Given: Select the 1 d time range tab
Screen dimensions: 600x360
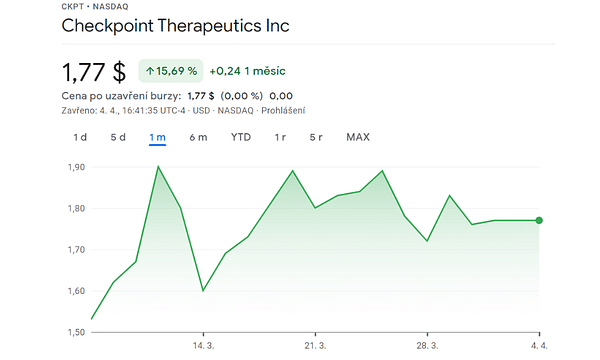Looking at the screenshot, I should coord(80,137).
